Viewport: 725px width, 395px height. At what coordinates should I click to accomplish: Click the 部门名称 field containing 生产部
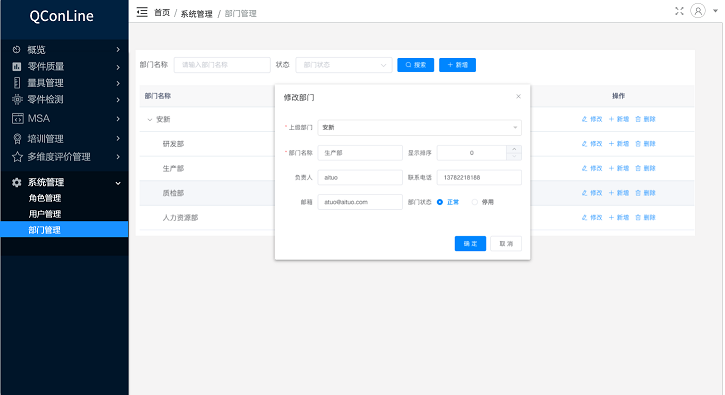click(x=360, y=153)
